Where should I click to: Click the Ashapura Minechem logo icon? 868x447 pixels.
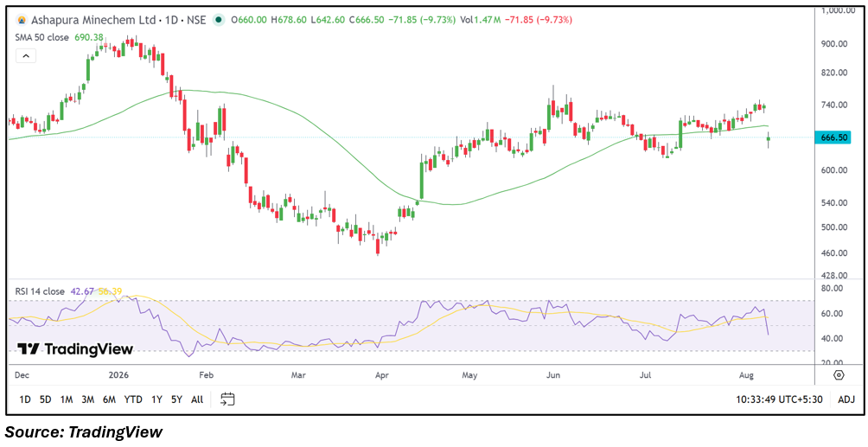[x=21, y=20]
